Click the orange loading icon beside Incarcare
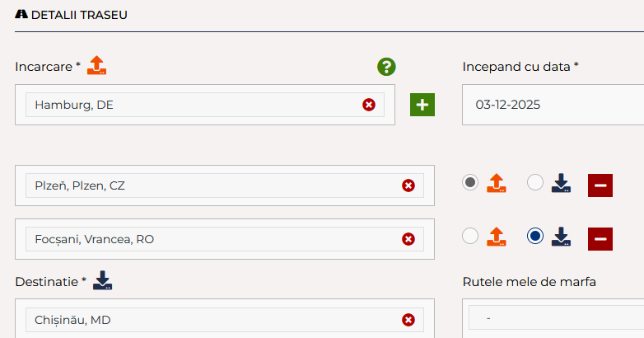The width and height of the screenshot is (644, 338). 97,66
